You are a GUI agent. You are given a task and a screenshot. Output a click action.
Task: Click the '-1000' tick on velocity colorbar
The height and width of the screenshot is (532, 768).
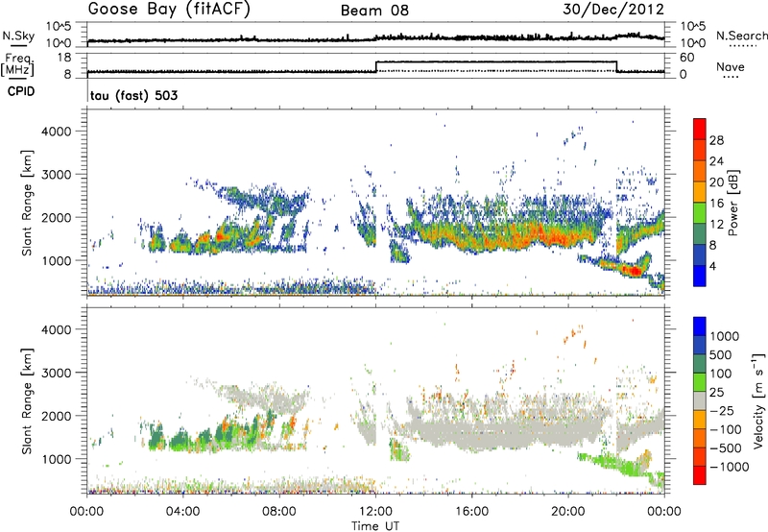[x=730, y=467]
